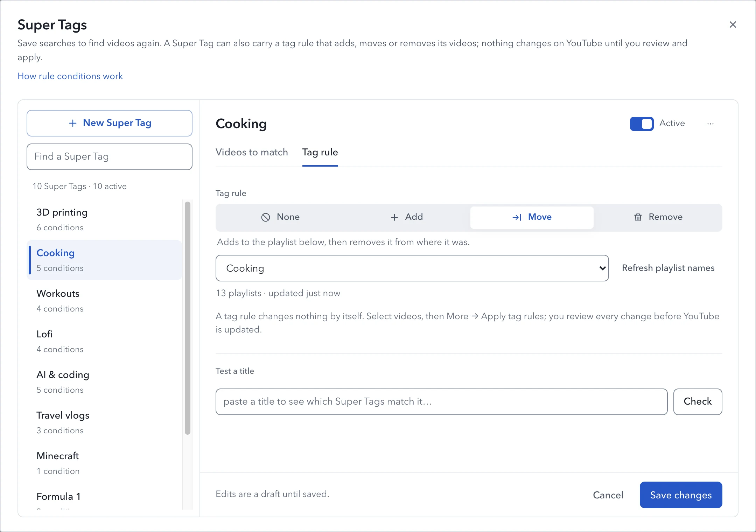Close the Super Tags dialog
Image resolution: width=756 pixels, height=532 pixels.
pos(733,24)
